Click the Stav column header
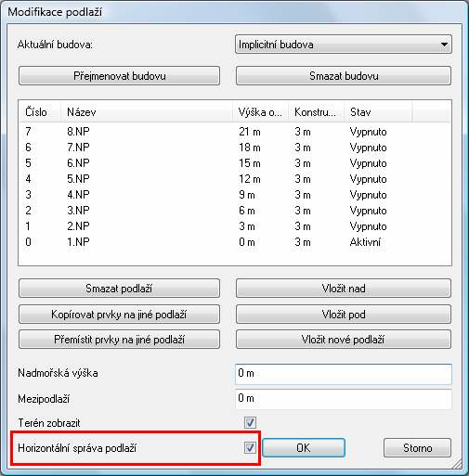 point(378,112)
